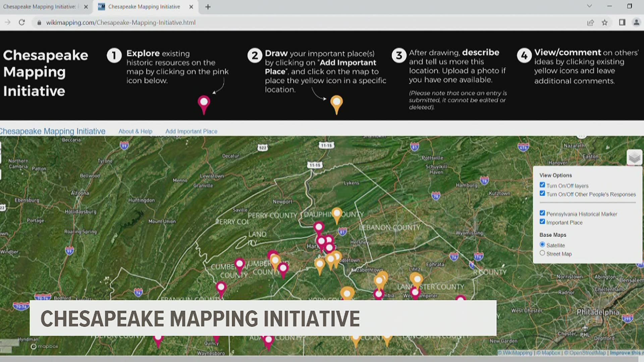Click Improve this map link

pos(626,353)
